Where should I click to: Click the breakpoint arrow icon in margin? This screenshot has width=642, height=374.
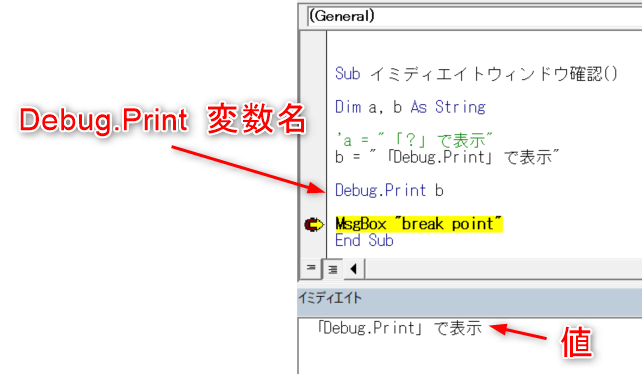pos(314,225)
